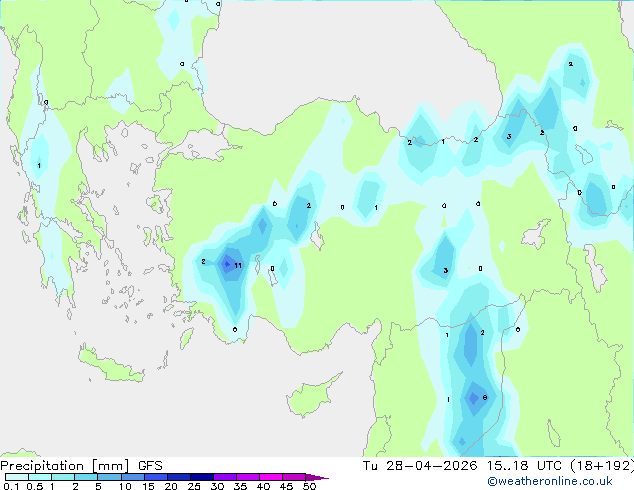Viewport: 634px width, 490px height.
Task: Click the 25–30 mm navy legend swatch
Action: click(201, 477)
